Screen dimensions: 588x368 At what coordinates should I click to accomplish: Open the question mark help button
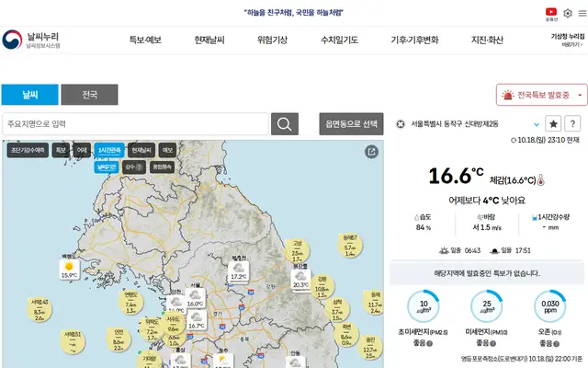pos(572,123)
